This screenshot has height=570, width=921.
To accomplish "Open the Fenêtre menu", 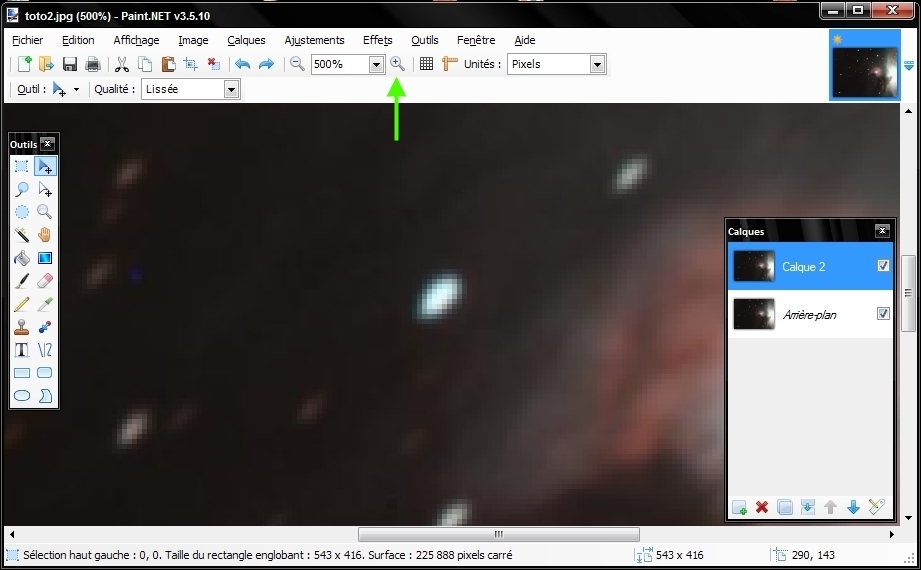I will point(476,40).
